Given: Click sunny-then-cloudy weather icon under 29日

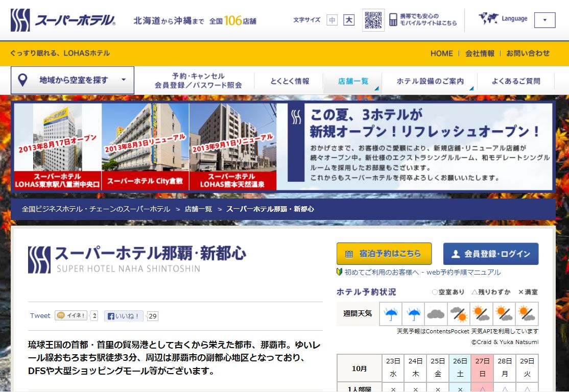Looking at the screenshot, I should [527, 314].
